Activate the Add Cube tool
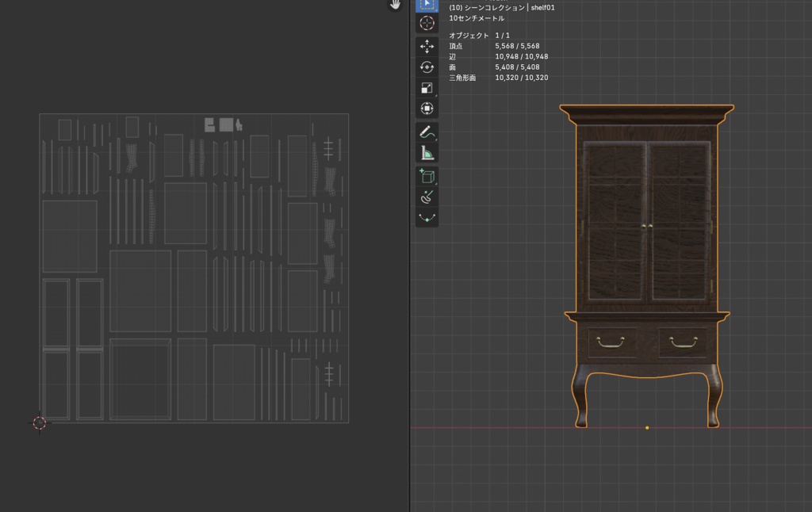Screen dimensions: 812x512 [x=427, y=177]
